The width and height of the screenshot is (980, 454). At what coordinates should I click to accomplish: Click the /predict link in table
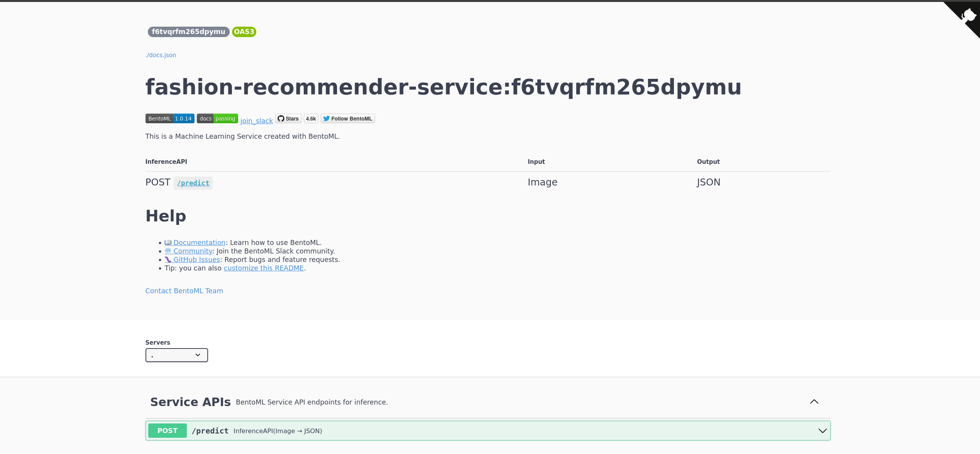tap(193, 183)
